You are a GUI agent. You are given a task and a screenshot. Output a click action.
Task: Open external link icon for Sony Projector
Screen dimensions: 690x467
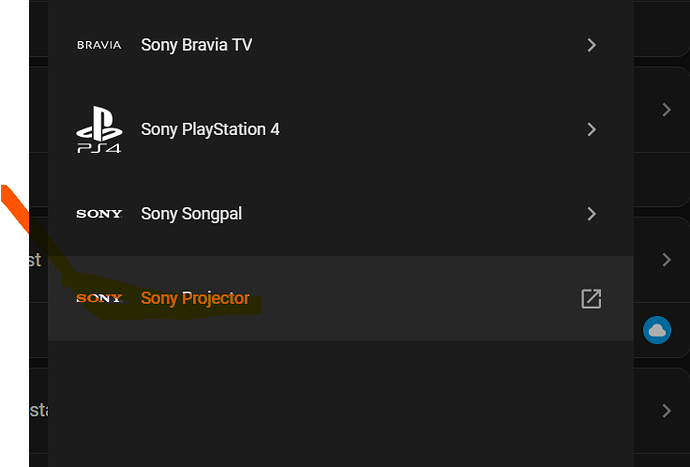(x=591, y=298)
